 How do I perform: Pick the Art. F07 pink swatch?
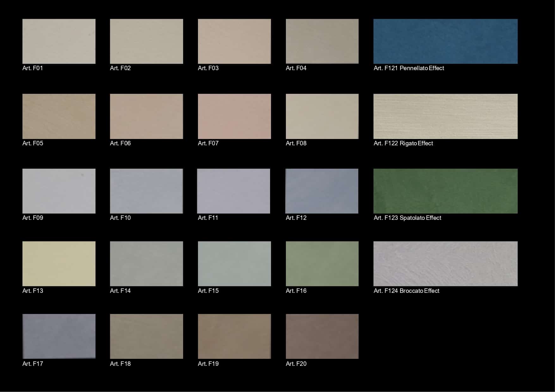click(234, 116)
